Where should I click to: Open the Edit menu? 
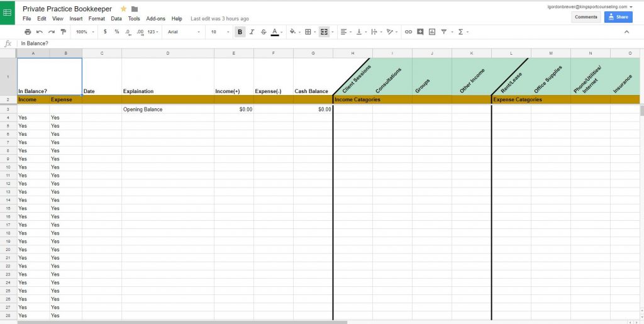[42, 19]
